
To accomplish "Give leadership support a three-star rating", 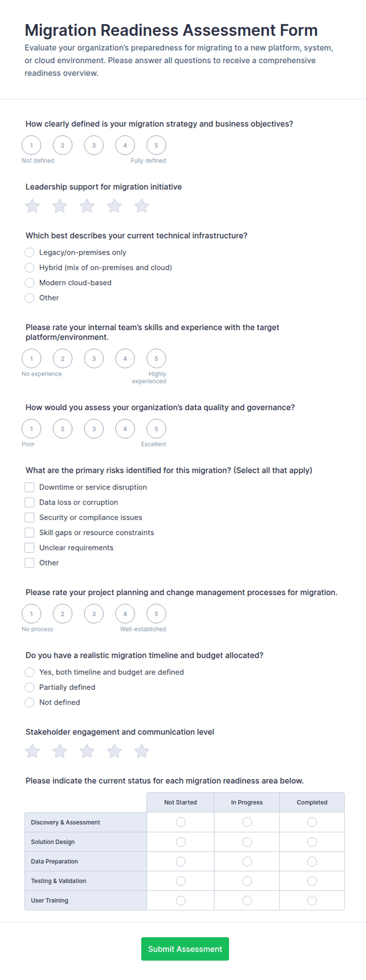I will pyautogui.click(x=87, y=206).
